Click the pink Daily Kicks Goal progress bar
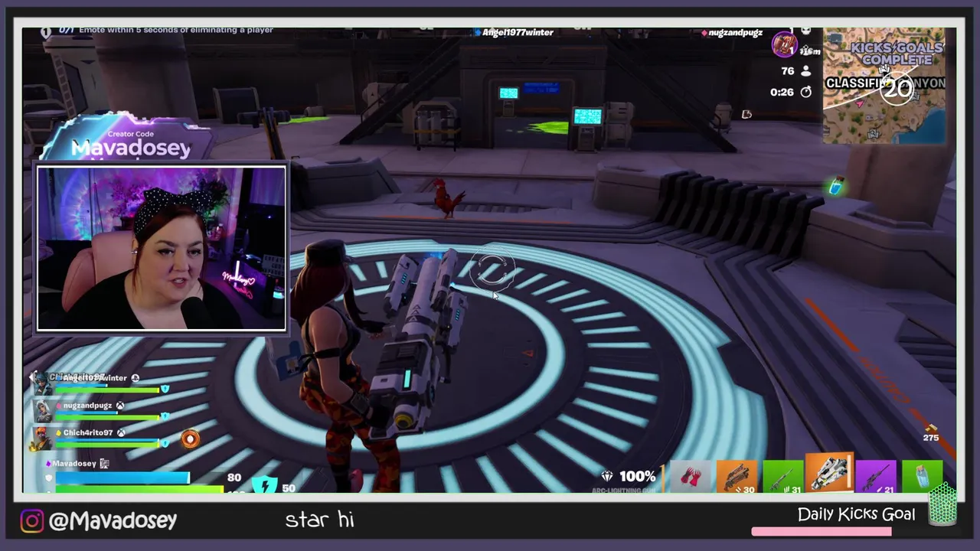Screen dimensions: 980x551 pyautogui.click(x=822, y=531)
